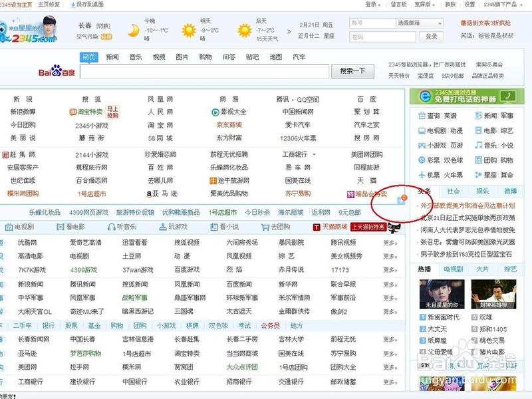The width and height of the screenshot is (532, 399).
Task: Switch to the 大片 tab in the 热播 panel
Action: click(482, 269)
